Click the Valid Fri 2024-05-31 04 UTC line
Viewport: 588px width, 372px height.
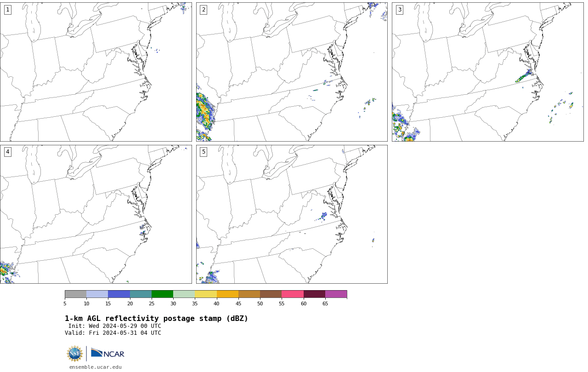113,333
